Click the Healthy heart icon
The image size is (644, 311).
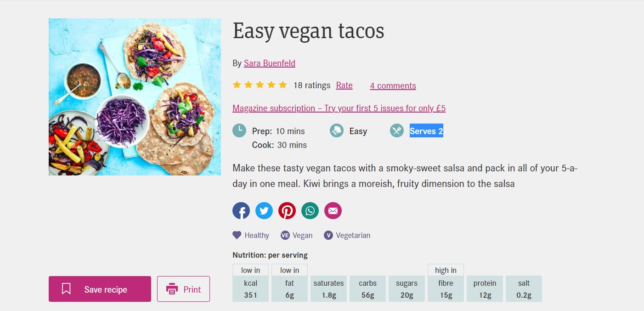point(236,235)
